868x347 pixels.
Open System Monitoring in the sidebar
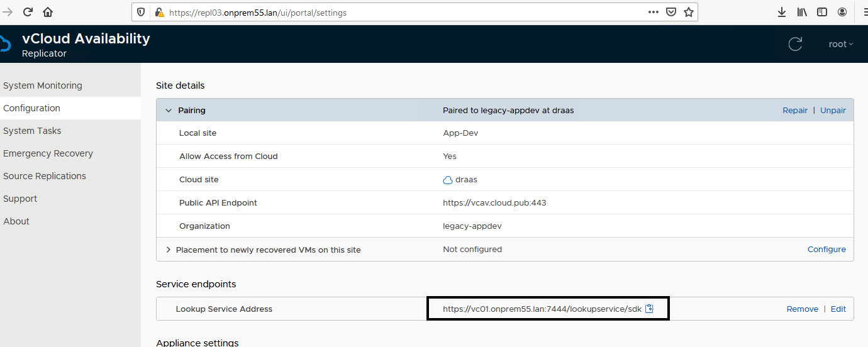pyautogui.click(x=43, y=85)
